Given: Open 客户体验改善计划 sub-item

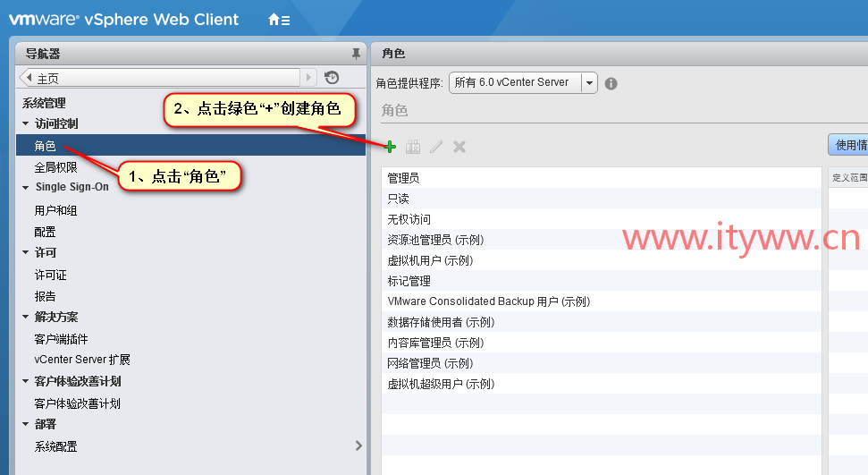Looking at the screenshot, I should click(78, 403).
